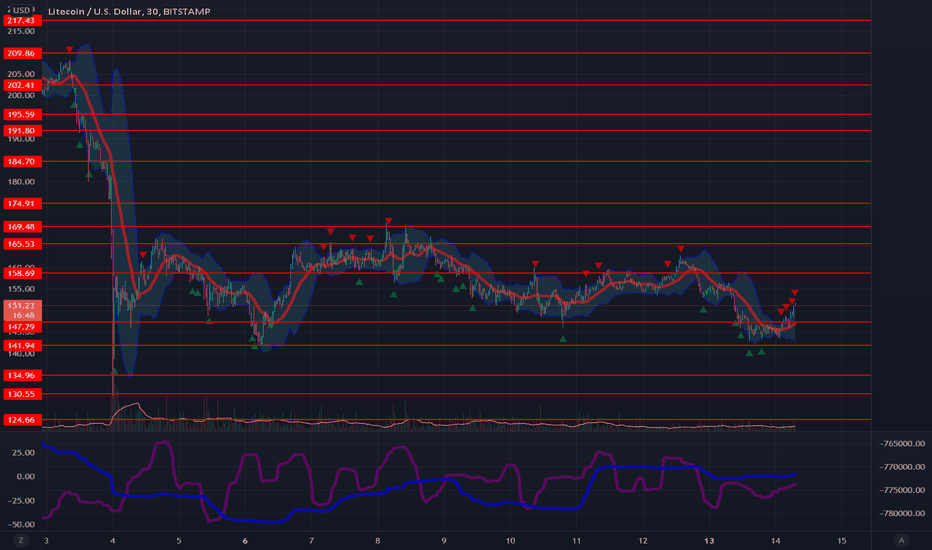
Task: Select the 134.96 price level label
Action: tap(22, 375)
